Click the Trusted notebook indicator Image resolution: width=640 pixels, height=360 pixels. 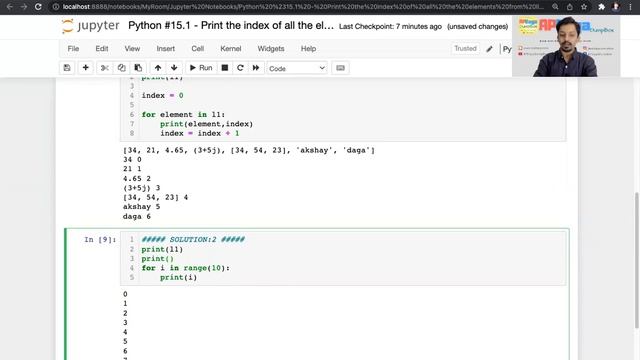pyautogui.click(x=465, y=49)
